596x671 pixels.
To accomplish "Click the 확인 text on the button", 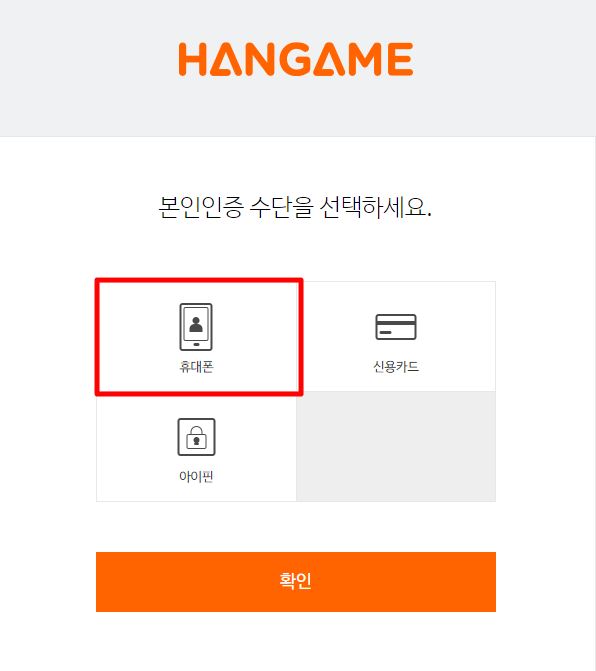I will (x=296, y=581).
